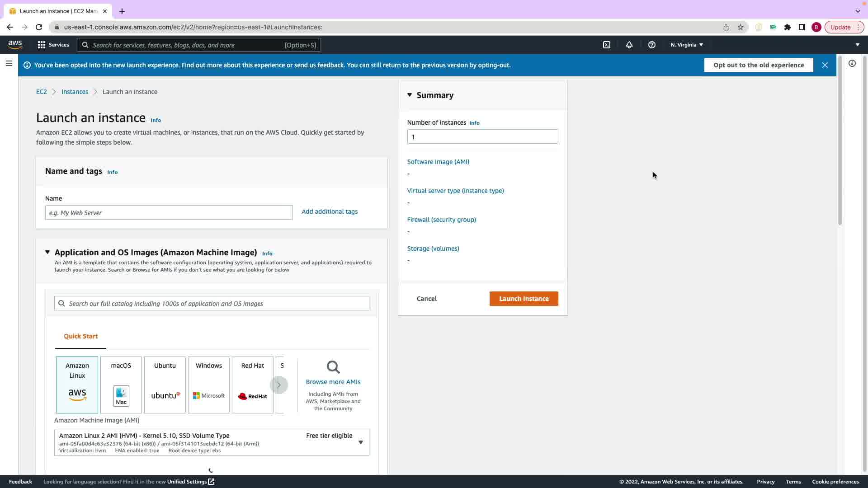Open the help question mark icon
Image resolution: width=868 pixels, height=488 pixels.
pos(651,45)
